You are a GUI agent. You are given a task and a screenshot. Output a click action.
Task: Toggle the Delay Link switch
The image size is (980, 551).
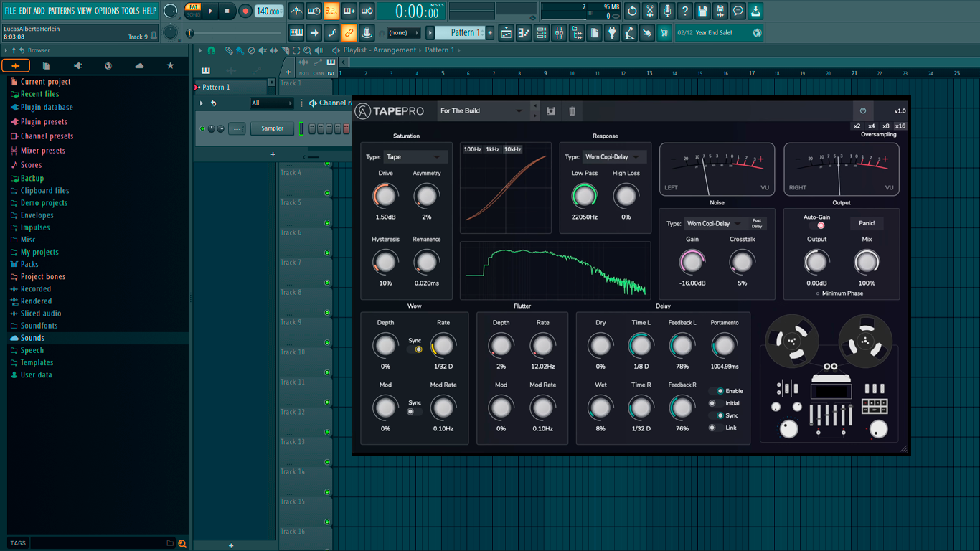pyautogui.click(x=717, y=428)
